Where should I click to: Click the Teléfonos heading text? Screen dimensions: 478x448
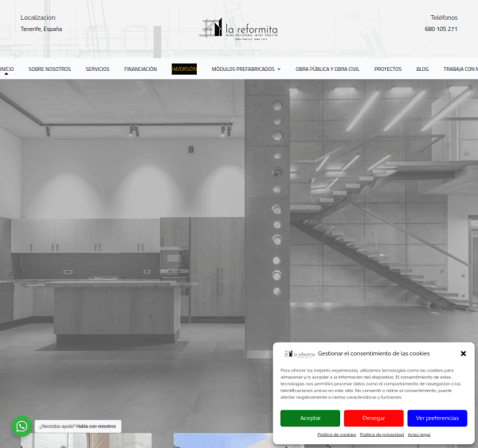click(x=444, y=18)
